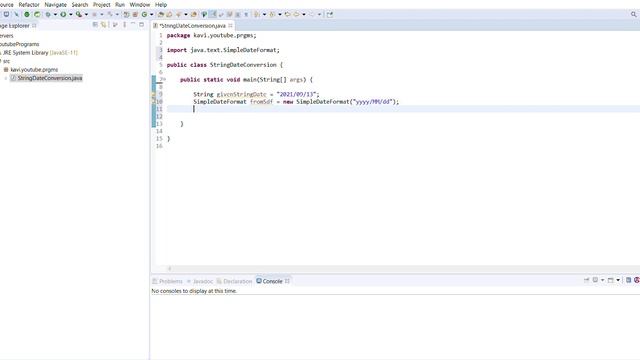Collapse the main method fold marker

[164, 79]
